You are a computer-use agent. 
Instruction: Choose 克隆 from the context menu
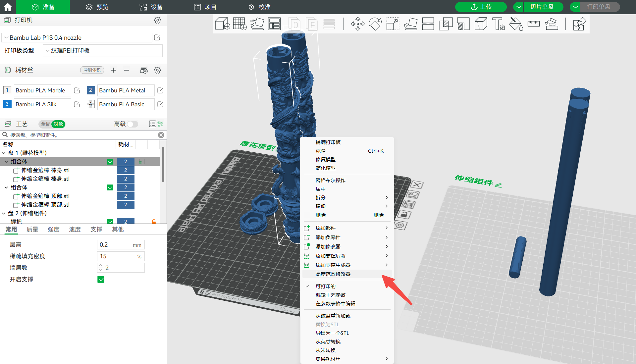(x=347, y=151)
